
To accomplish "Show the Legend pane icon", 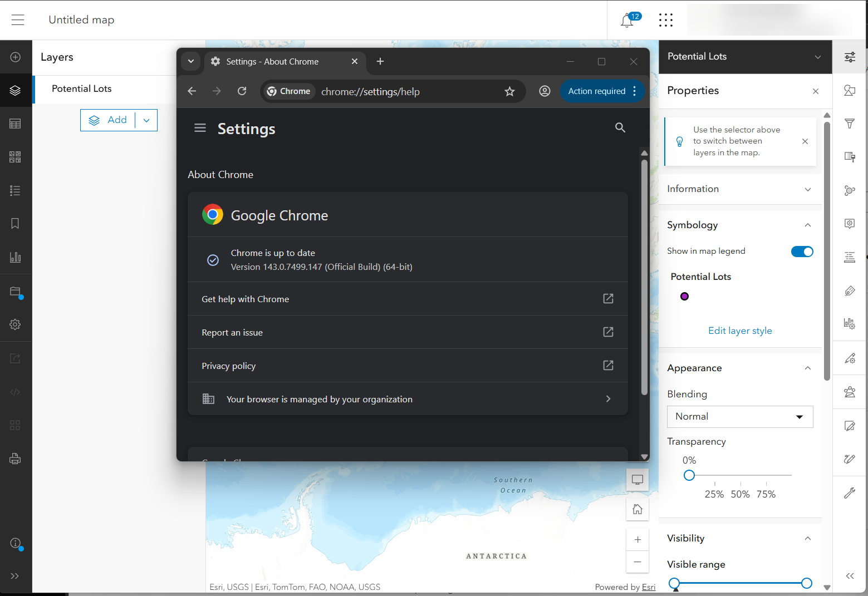I will point(16,190).
